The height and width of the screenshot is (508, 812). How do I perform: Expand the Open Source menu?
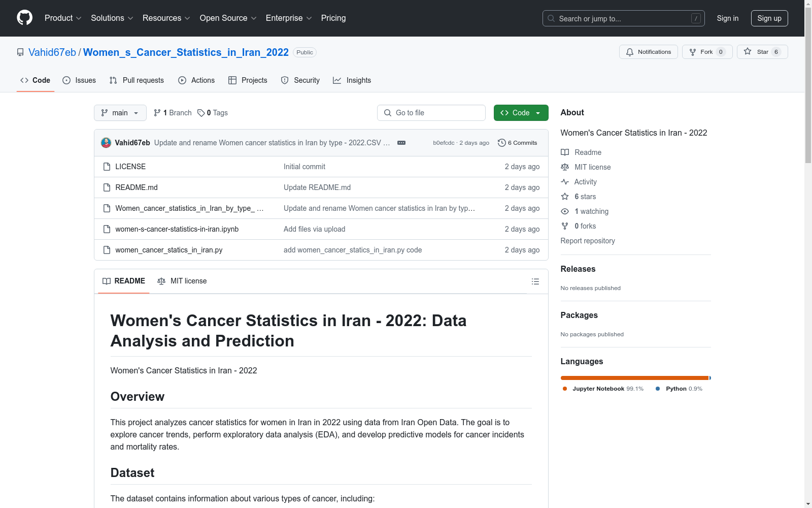pyautogui.click(x=228, y=18)
